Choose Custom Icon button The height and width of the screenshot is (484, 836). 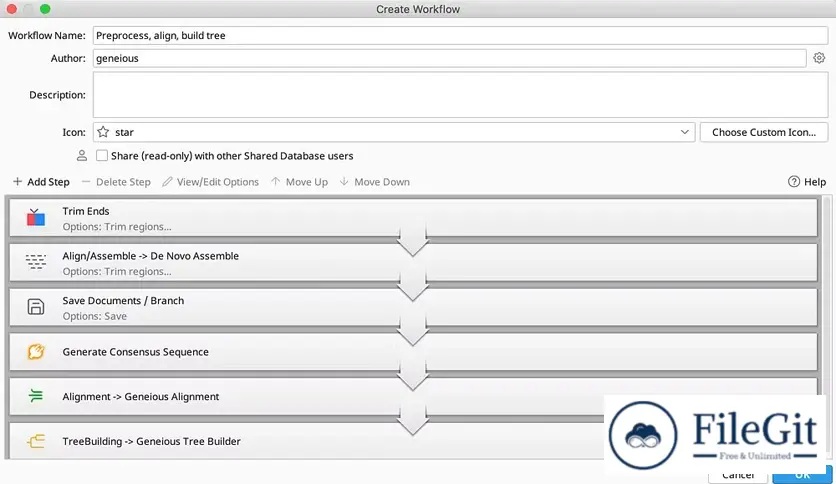point(763,132)
